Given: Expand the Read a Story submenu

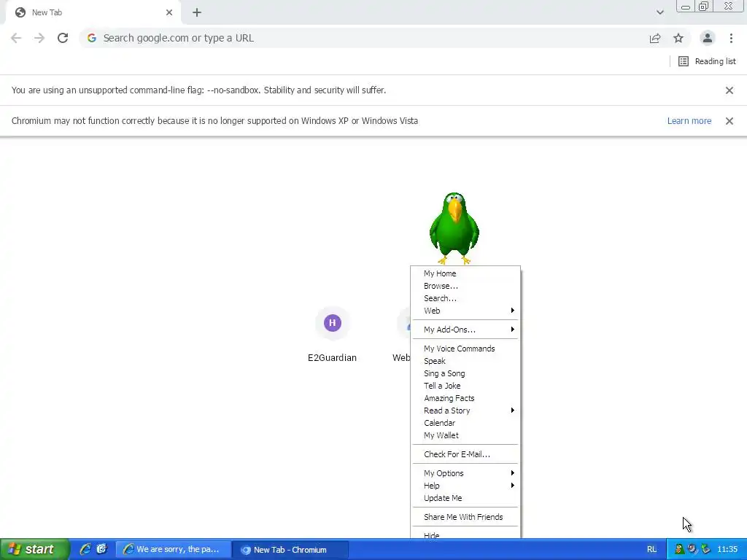Looking at the screenshot, I should coord(466,411).
